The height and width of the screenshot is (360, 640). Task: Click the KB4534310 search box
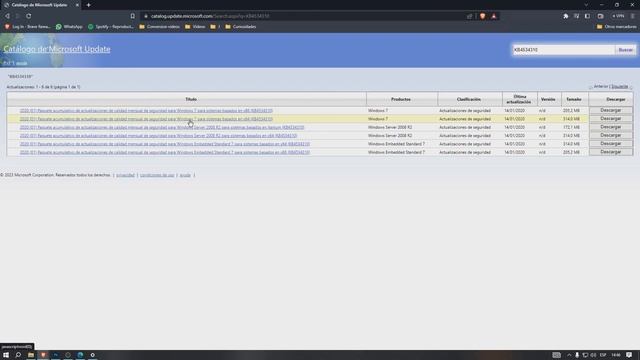[x=564, y=50]
